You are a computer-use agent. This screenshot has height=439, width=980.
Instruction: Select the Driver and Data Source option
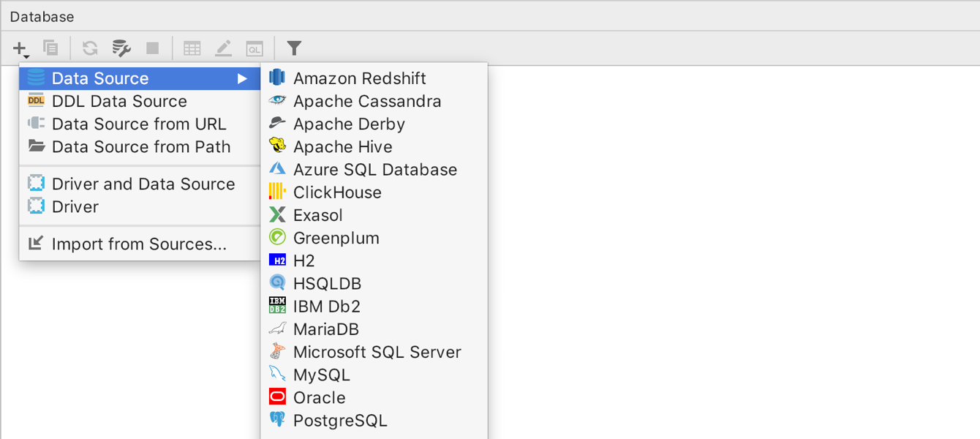[x=143, y=184]
